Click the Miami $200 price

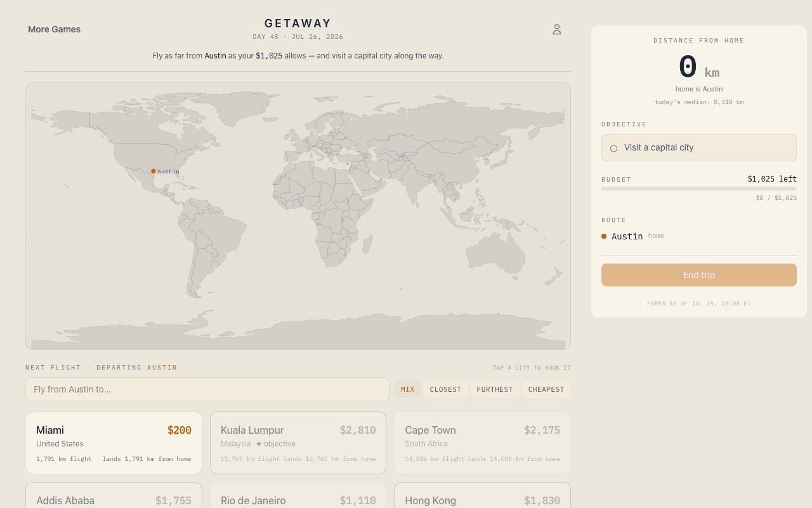tap(180, 430)
